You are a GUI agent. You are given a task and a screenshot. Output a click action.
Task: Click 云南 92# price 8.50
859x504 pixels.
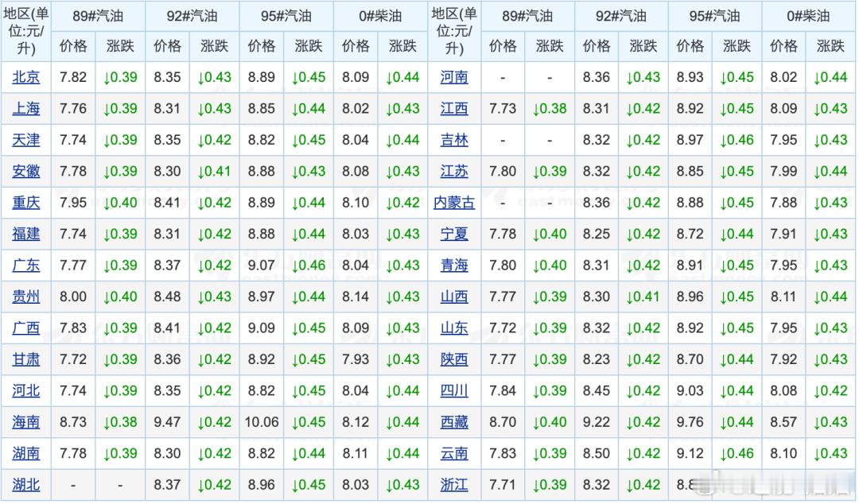click(596, 454)
